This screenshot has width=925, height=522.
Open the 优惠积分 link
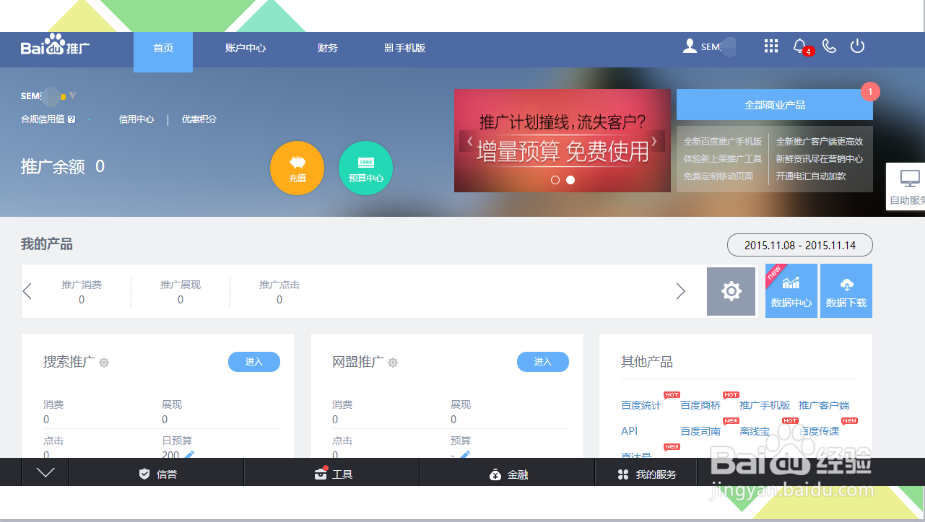point(199,119)
